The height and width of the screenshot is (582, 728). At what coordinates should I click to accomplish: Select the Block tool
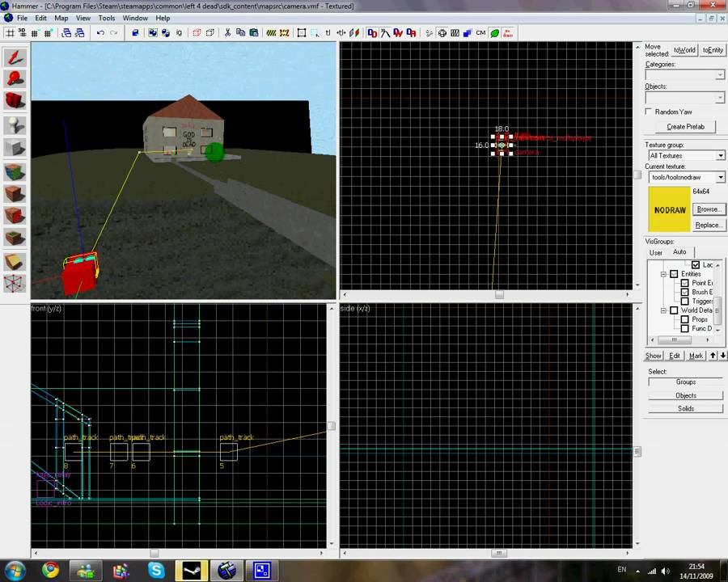pos(15,148)
